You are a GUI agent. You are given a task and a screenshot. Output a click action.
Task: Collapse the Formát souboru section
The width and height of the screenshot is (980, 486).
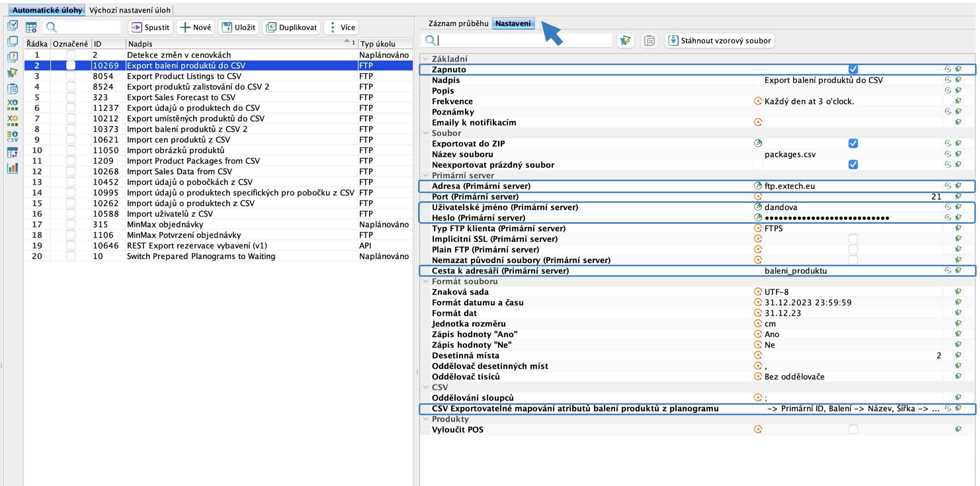point(426,281)
